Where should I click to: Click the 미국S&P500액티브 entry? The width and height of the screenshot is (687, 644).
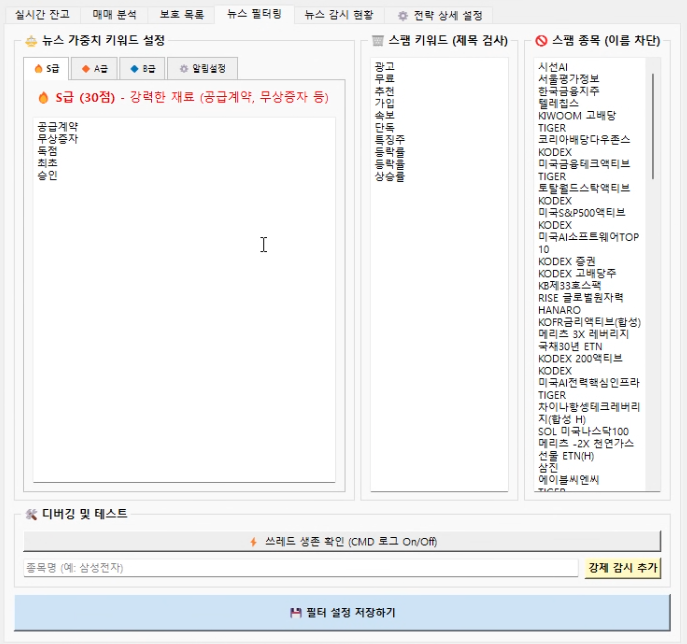coord(581,212)
